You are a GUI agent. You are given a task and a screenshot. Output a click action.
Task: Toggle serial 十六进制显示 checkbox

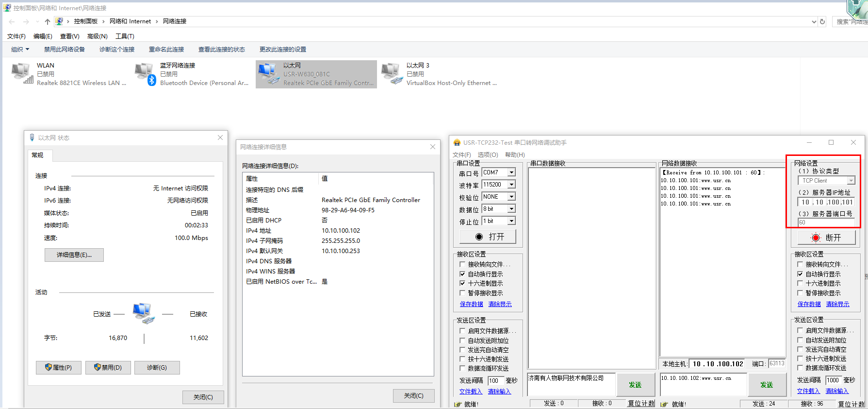[462, 283]
